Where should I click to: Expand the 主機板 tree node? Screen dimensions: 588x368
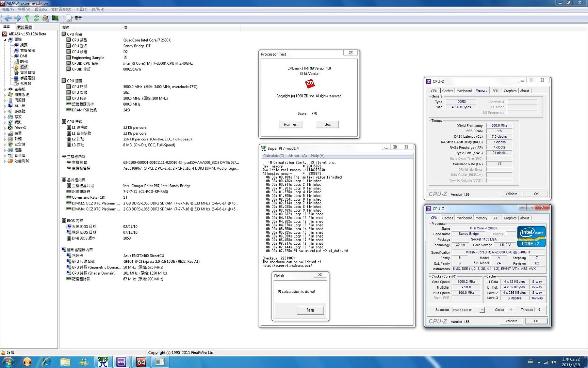click(5, 89)
